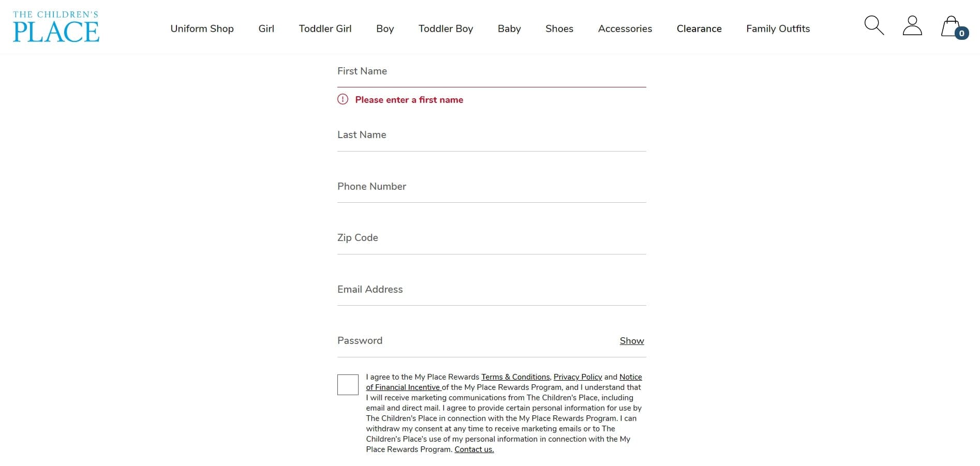980x466 pixels.
Task: Follow the Contact us link
Action: [474, 449]
